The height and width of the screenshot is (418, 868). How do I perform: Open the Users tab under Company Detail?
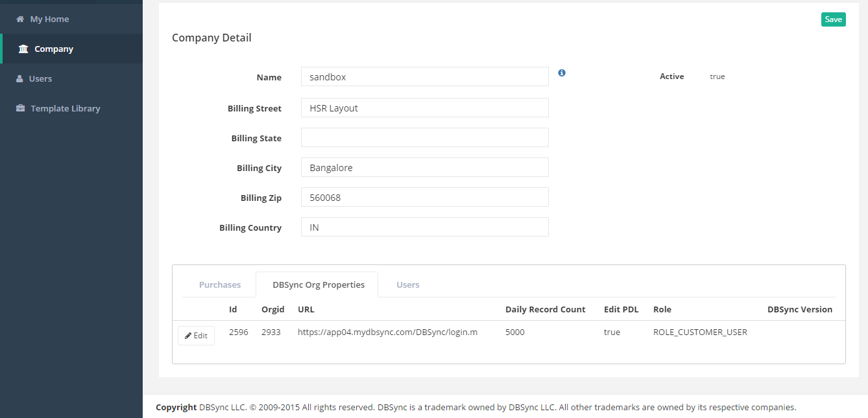[x=408, y=285]
